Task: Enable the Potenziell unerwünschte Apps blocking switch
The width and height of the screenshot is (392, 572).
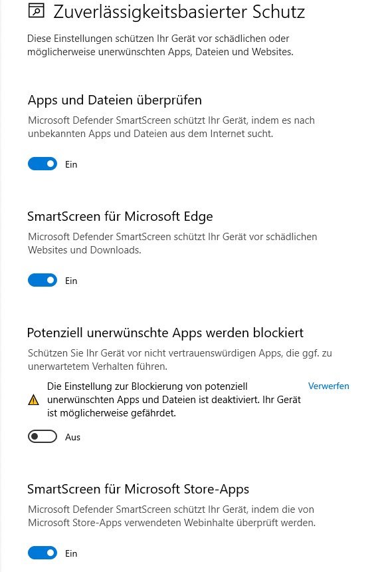Action: (43, 436)
